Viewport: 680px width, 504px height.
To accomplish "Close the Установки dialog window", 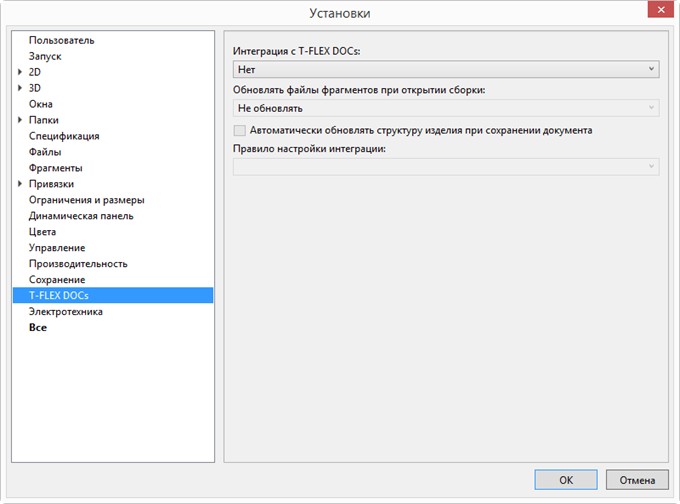I will (660, 10).
